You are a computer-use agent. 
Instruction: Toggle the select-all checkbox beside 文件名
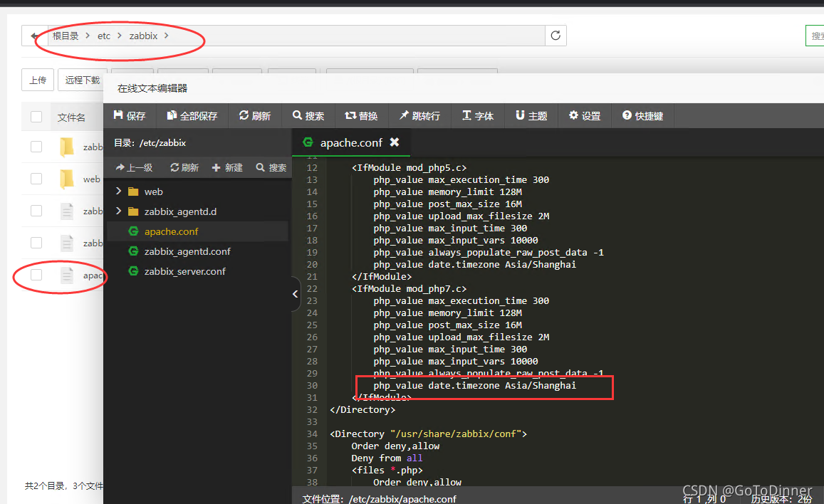[36, 117]
